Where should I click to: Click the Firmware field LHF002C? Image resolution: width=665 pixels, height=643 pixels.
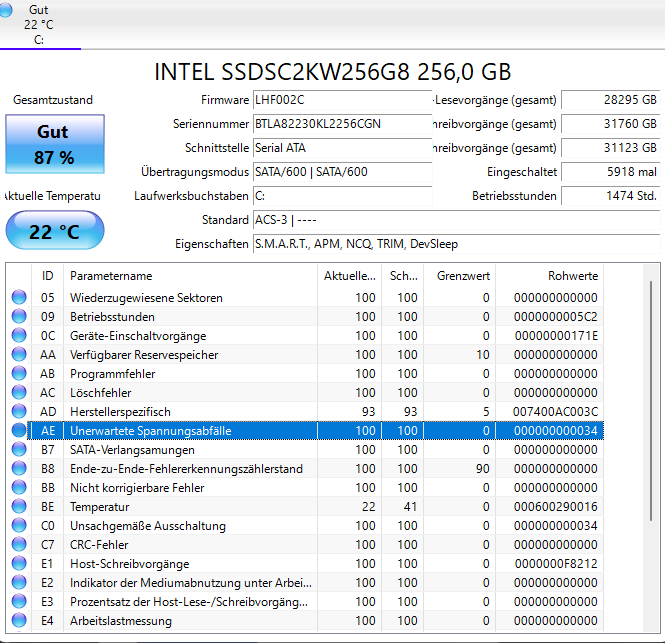[343, 100]
